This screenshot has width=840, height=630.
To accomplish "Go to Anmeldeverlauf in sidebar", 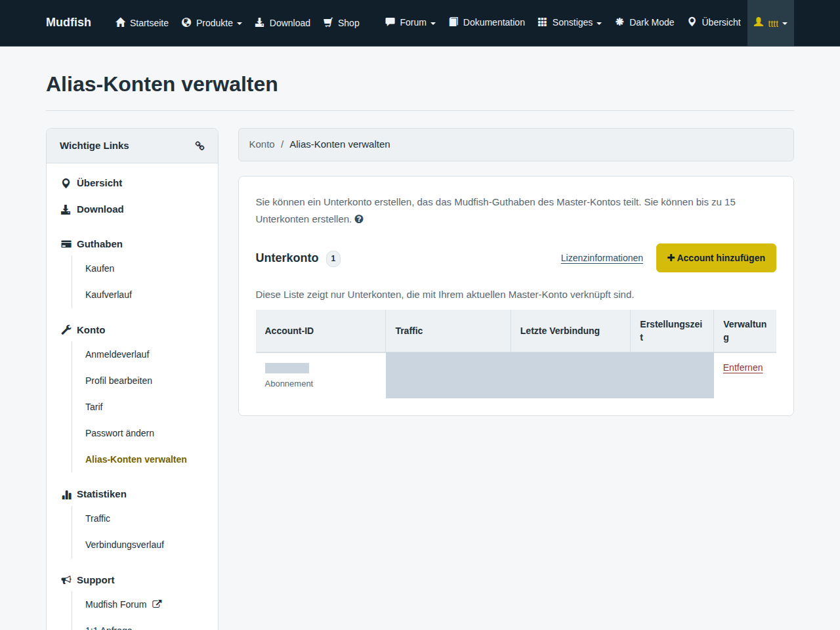I will (x=117, y=354).
